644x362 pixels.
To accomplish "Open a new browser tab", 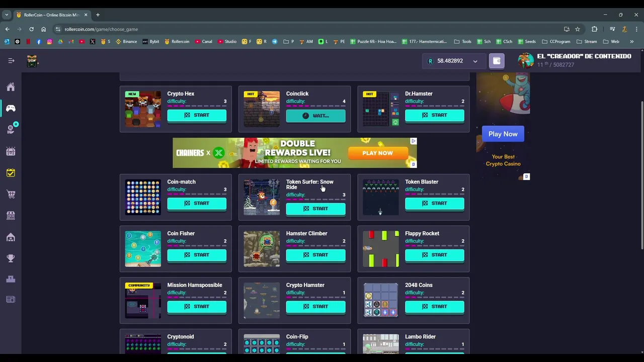I will [x=98, y=15].
